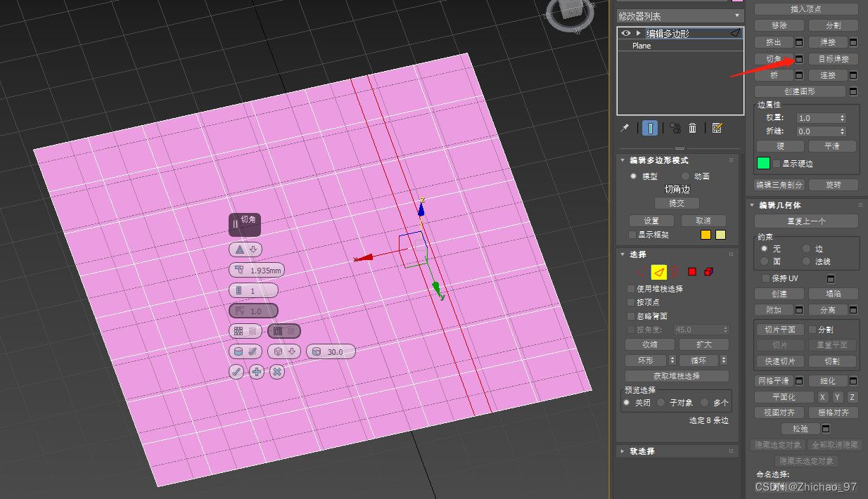This screenshot has width=868, height=499.
Task: Enable 按顶点 checkbox
Action: pyautogui.click(x=630, y=302)
